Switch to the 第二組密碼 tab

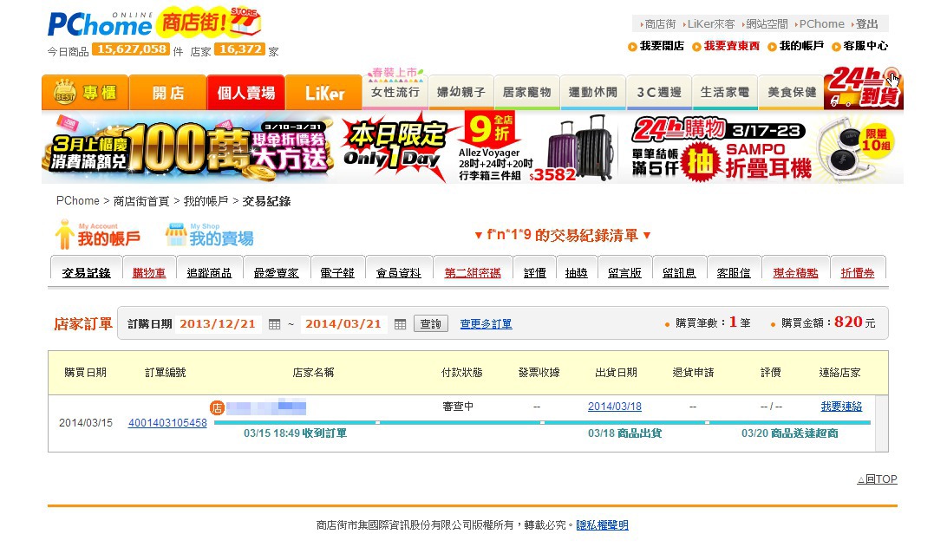point(473,272)
